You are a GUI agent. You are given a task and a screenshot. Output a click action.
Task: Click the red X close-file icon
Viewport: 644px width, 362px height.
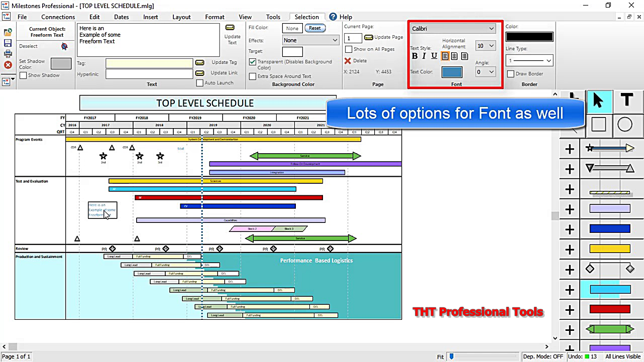pyautogui.click(x=8, y=65)
